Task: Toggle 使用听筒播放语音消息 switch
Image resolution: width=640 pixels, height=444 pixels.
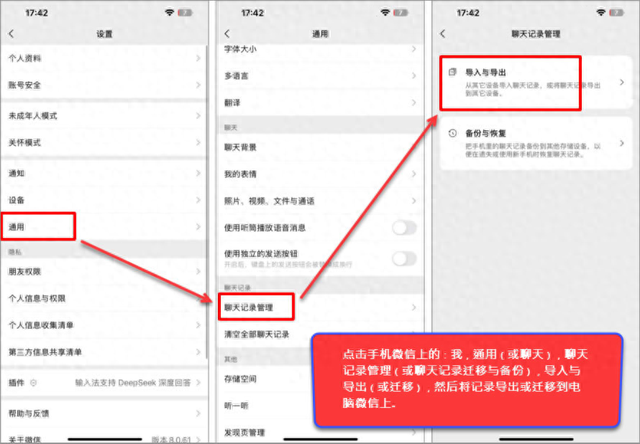Action: click(x=404, y=228)
